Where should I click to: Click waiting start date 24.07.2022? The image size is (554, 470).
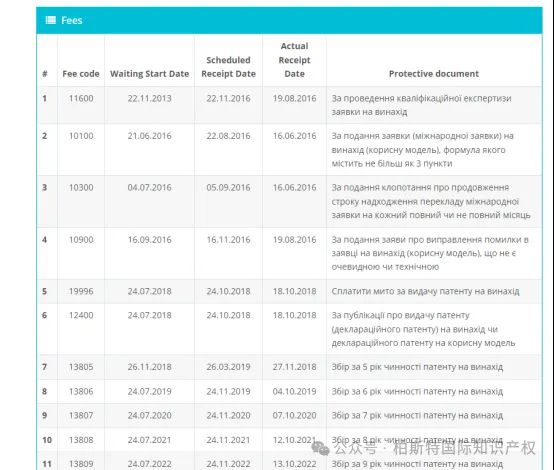pos(149,464)
